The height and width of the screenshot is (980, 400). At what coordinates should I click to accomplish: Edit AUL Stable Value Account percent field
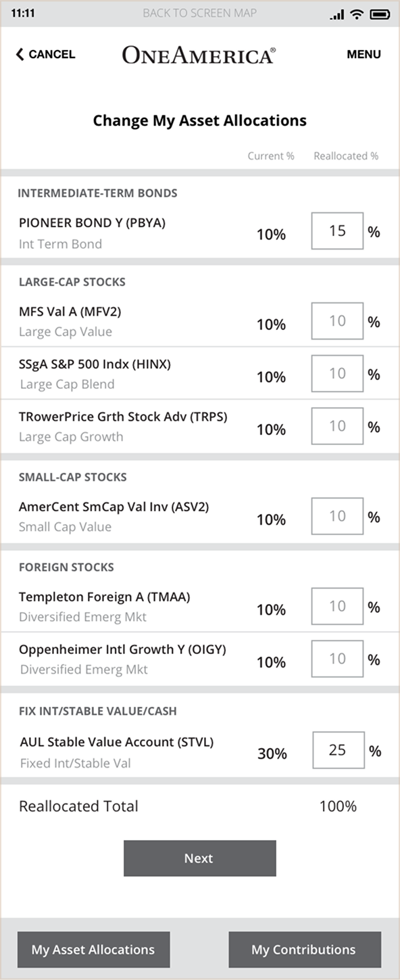click(x=339, y=749)
